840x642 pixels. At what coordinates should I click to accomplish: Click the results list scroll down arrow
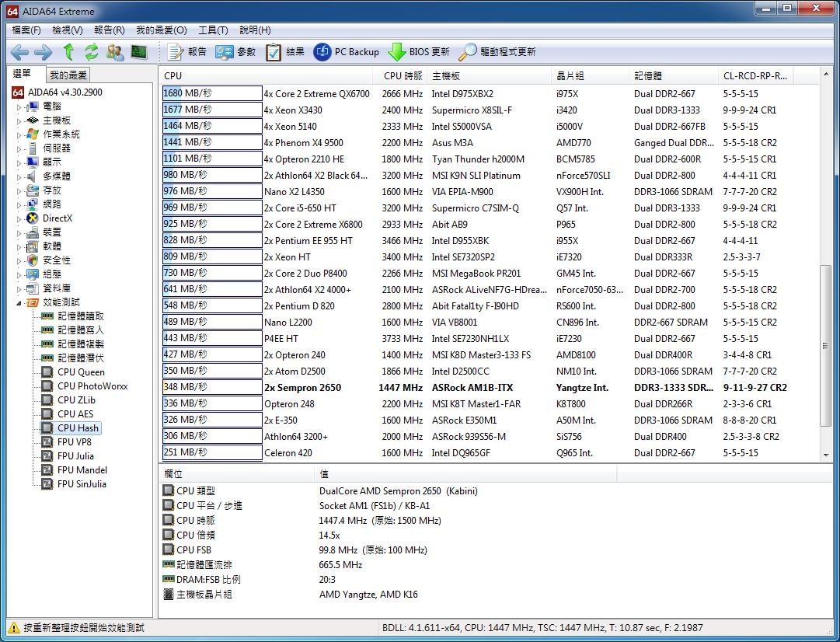tap(825, 455)
